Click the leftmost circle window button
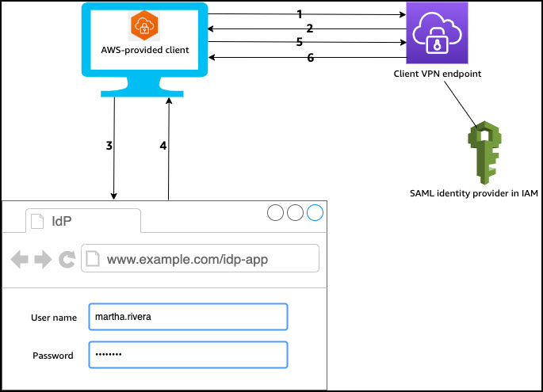Image resolution: width=543 pixels, height=392 pixels. pos(275,213)
